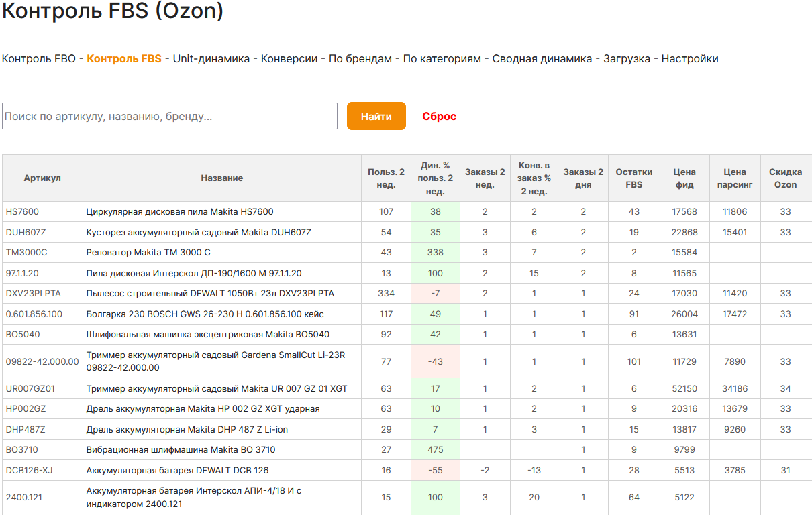The width and height of the screenshot is (812, 515).
Task: Select article DUH607Z cell
Action: (42, 233)
